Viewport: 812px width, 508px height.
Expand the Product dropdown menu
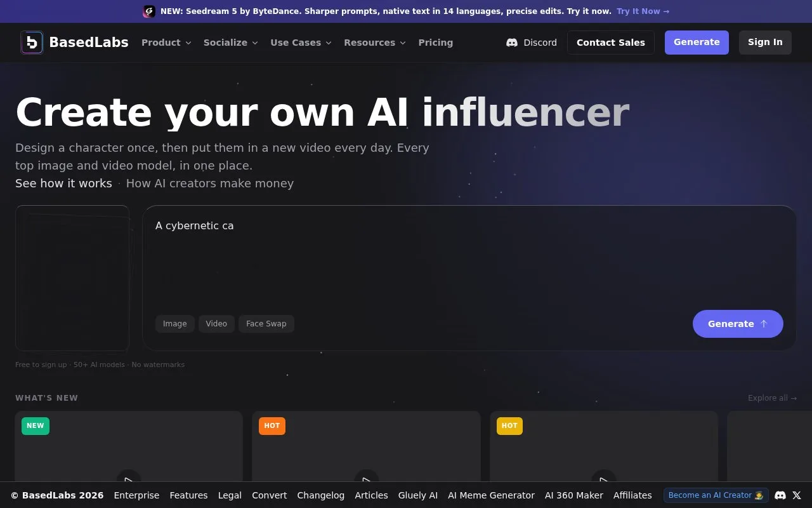pos(166,43)
